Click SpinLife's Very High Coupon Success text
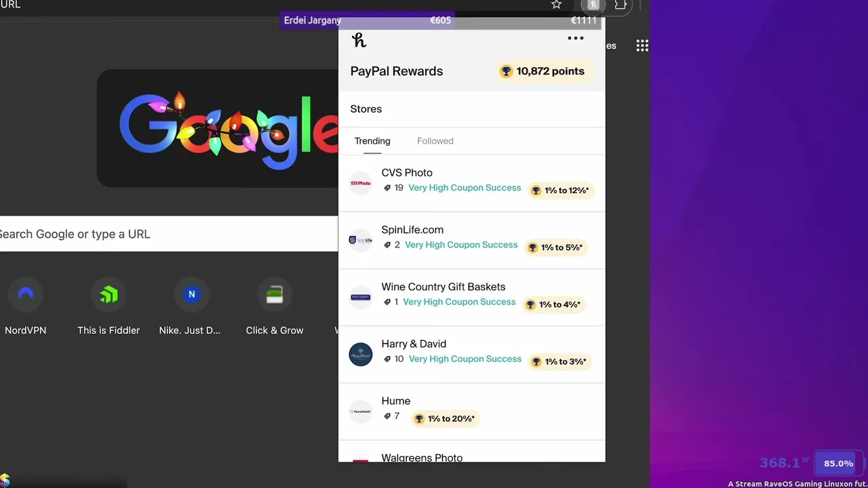The image size is (868, 488). click(x=461, y=245)
